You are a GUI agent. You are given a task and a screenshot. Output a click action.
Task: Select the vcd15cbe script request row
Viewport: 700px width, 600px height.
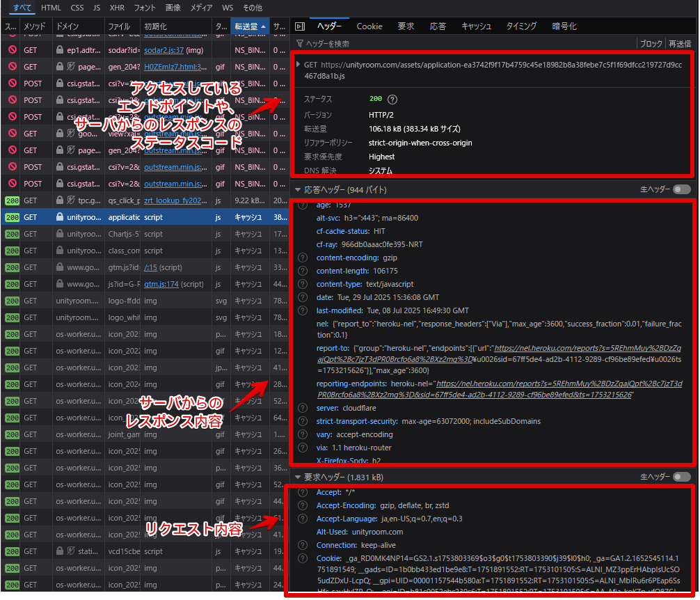[145, 551]
